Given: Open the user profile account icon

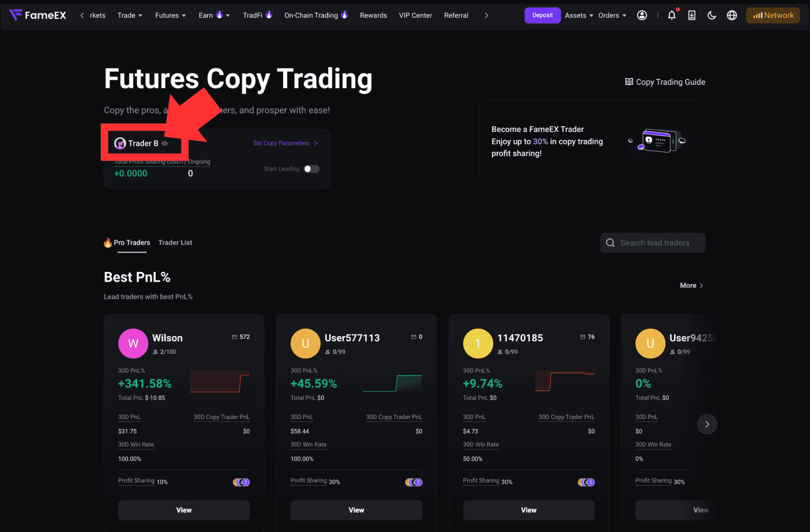Looking at the screenshot, I should click(x=642, y=15).
